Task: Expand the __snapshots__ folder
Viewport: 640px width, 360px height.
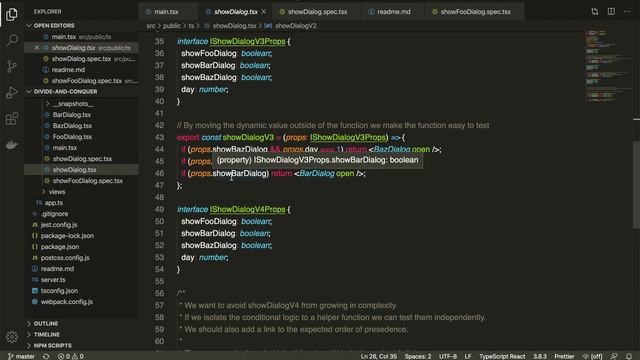Action: coord(73,104)
